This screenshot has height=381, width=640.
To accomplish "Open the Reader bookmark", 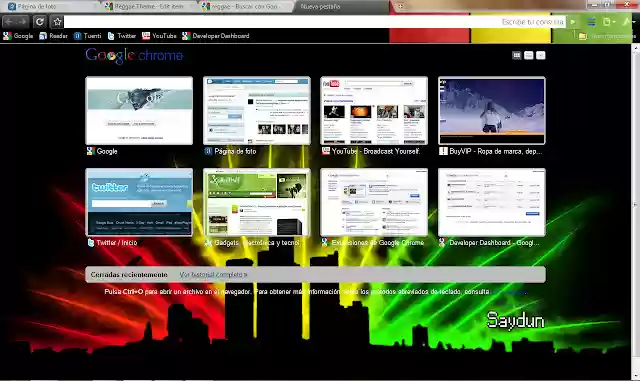I will point(53,36).
